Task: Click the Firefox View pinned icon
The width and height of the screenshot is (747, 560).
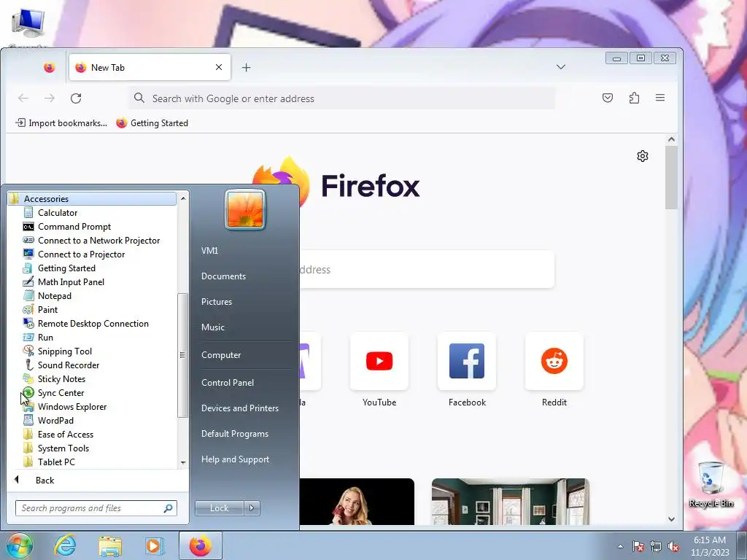Action: coord(49,68)
